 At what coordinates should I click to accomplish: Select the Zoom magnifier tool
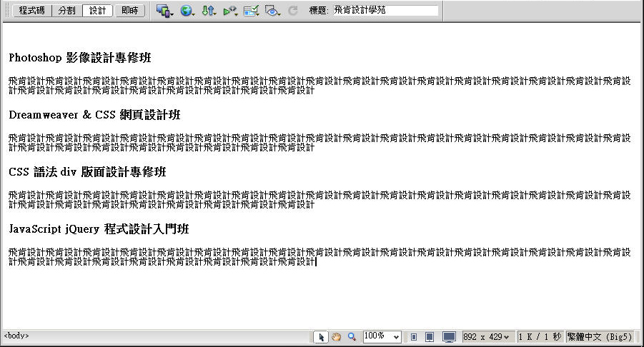tap(352, 337)
